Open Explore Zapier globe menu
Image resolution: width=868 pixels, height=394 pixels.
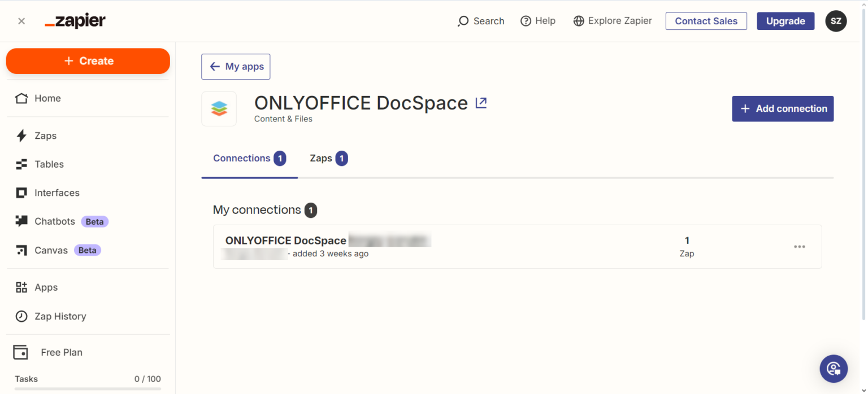612,21
